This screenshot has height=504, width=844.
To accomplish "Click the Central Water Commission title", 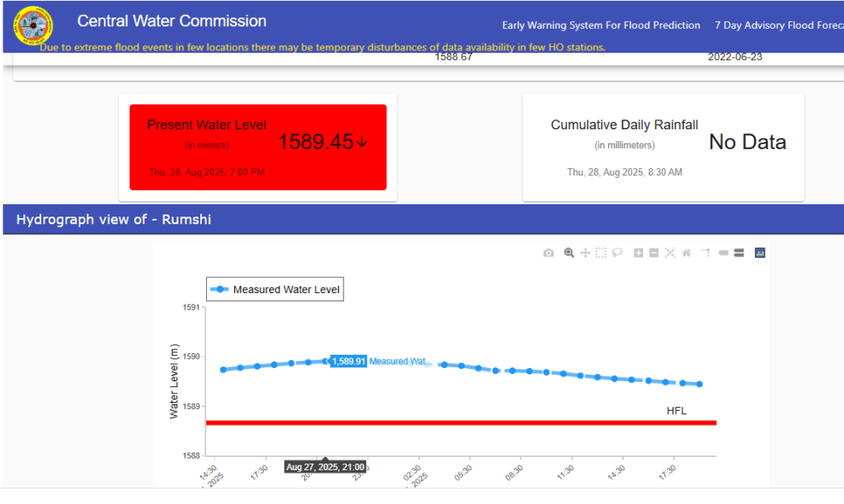I will coord(171,21).
